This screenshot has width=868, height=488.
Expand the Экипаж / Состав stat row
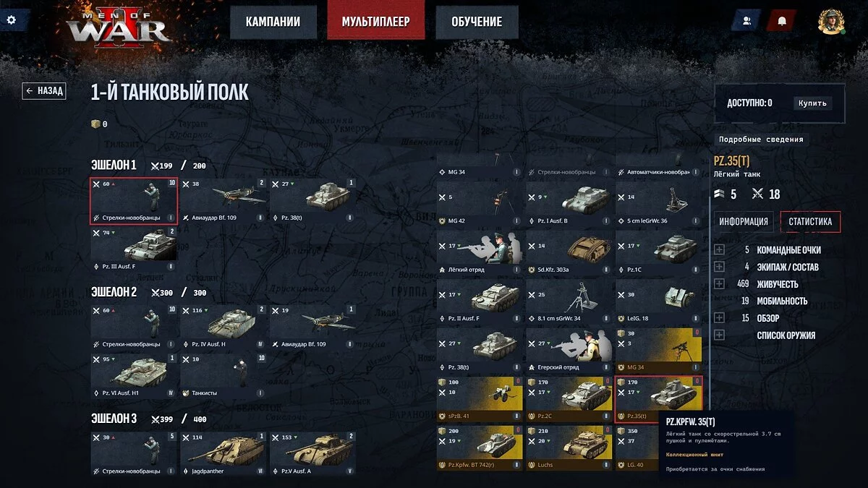point(719,267)
